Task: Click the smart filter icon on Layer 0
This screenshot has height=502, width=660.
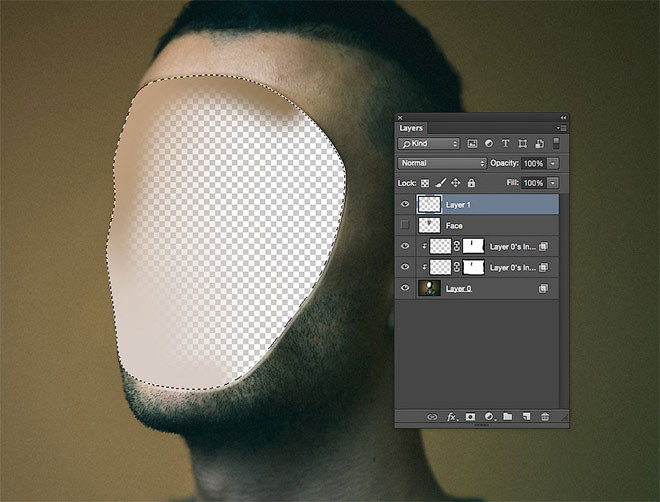Action: click(x=543, y=288)
